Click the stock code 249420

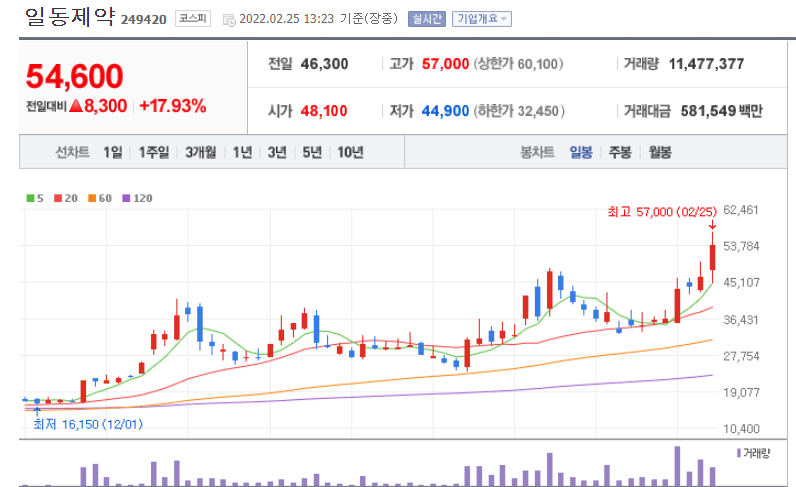tap(144, 19)
